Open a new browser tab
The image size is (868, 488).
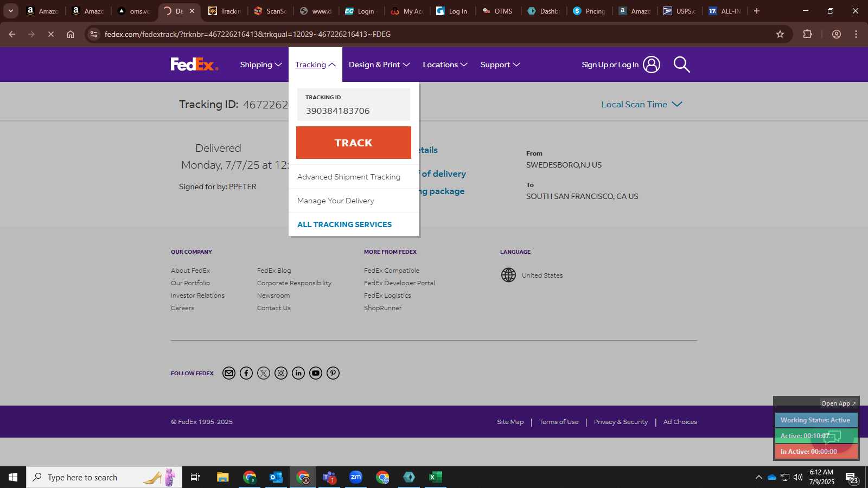(757, 11)
